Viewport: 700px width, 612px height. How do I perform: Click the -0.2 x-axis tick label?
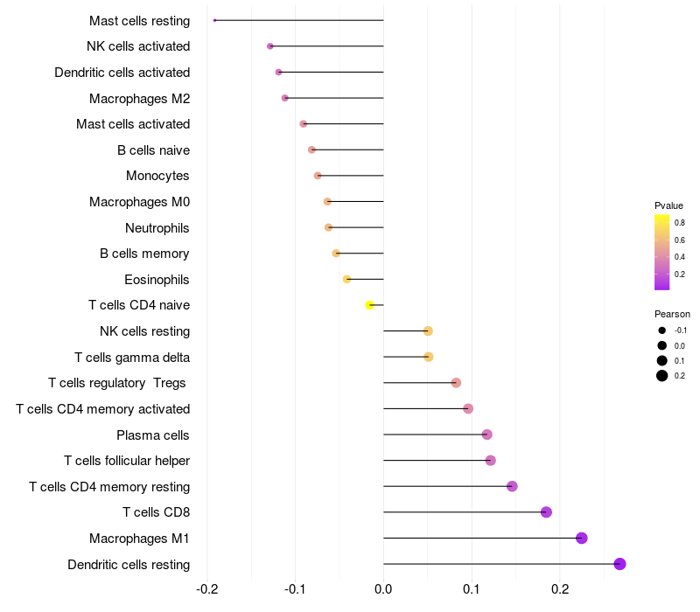click(x=206, y=589)
